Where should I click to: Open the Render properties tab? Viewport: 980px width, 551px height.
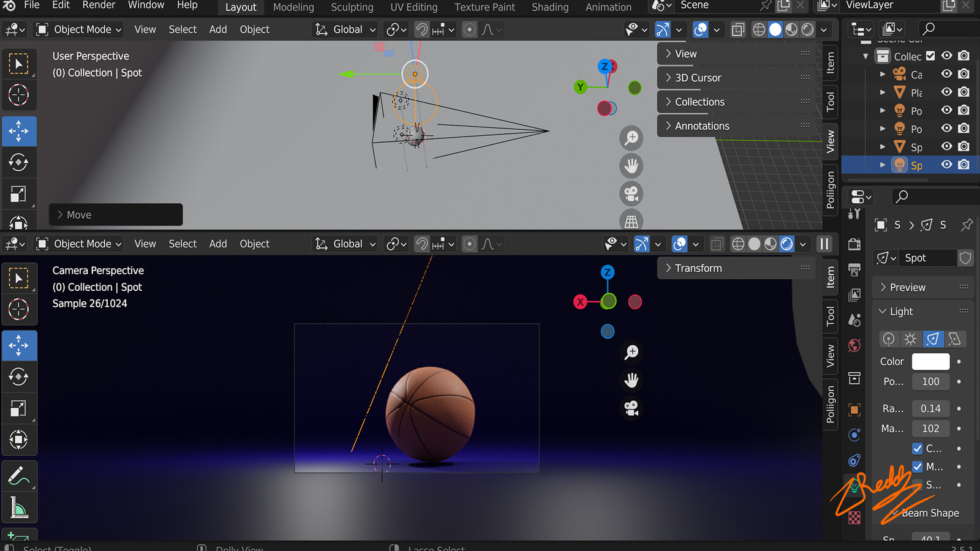point(854,244)
